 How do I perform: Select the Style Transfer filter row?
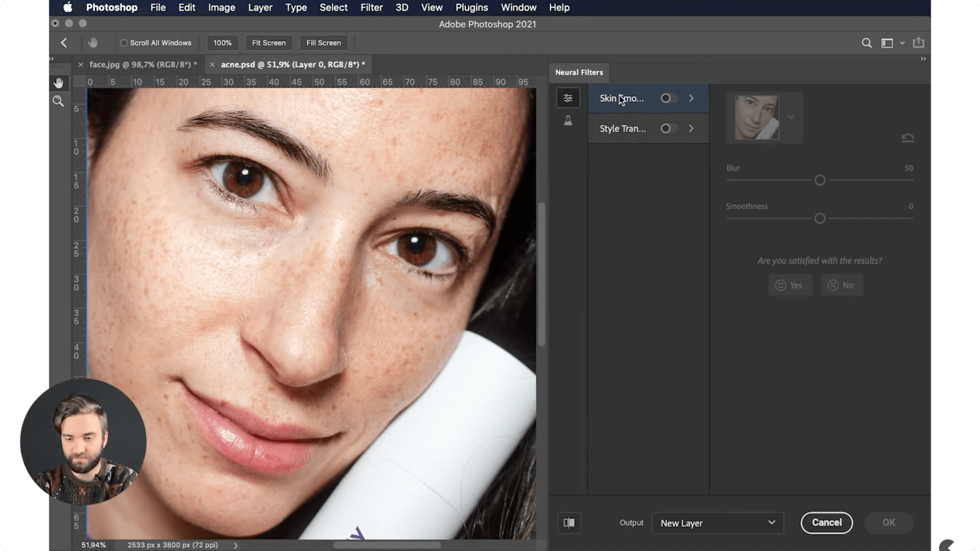coord(648,128)
